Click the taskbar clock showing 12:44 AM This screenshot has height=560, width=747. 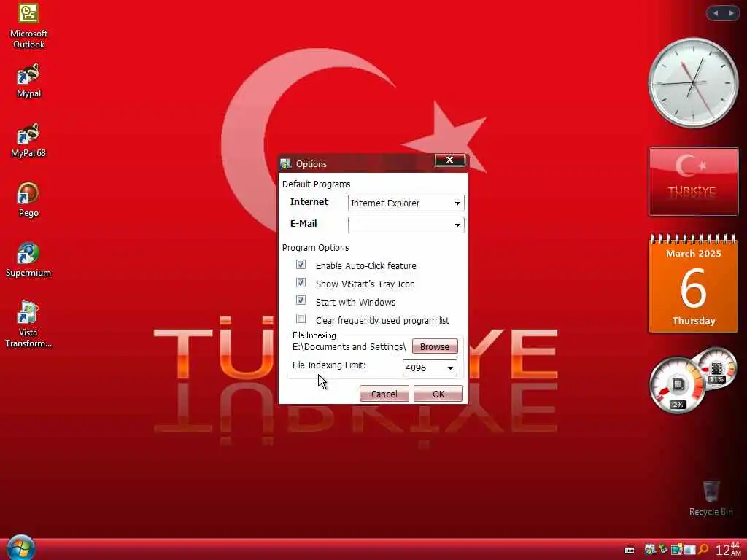point(729,549)
